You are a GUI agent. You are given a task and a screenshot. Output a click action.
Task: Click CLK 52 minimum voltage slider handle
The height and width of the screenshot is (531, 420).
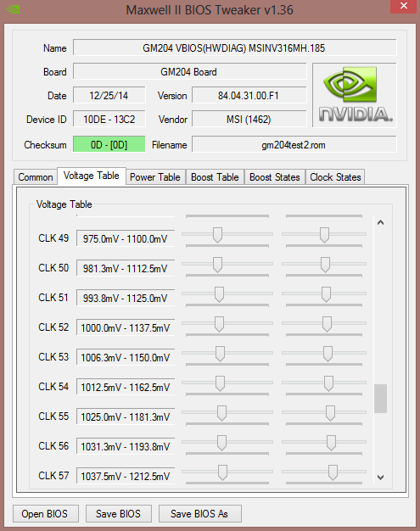click(219, 324)
